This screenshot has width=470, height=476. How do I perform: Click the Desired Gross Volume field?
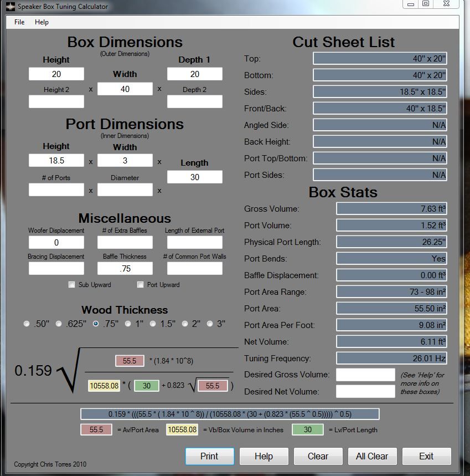point(365,375)
